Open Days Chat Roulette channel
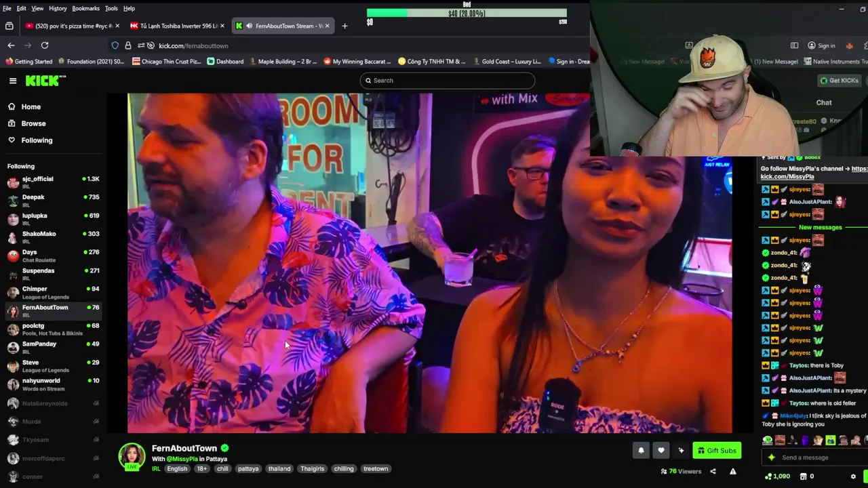The image size is (868, 488). [x=53, y=255]
